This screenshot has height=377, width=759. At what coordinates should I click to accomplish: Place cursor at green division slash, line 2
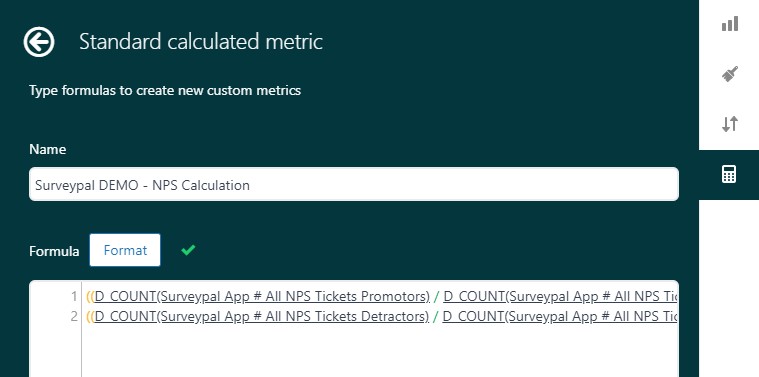436,317
